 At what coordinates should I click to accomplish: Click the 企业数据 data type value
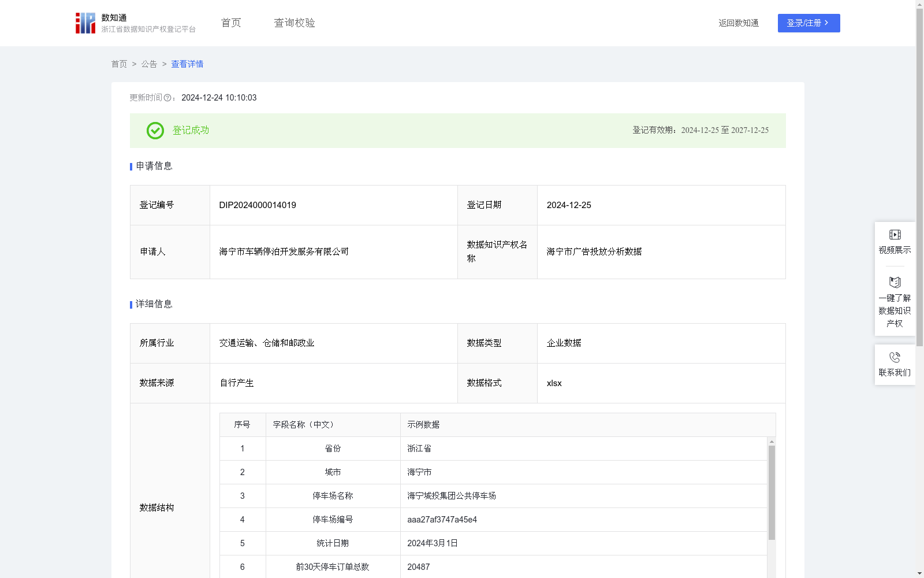point(564,343)
